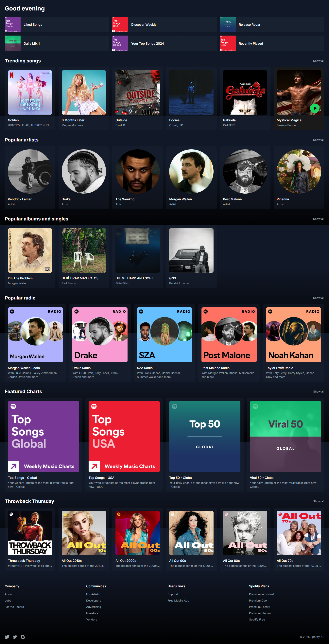Open the Developers footer link
Screen dimensions: 329x644
[x=94, y=601]
